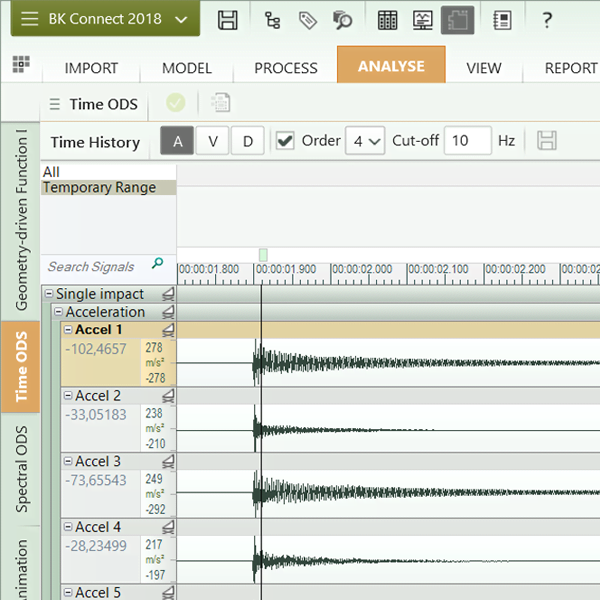This screenshot has width=600, height=600.
Task: Open the hierarchy tree icon
Action: [x=272, y=19]
